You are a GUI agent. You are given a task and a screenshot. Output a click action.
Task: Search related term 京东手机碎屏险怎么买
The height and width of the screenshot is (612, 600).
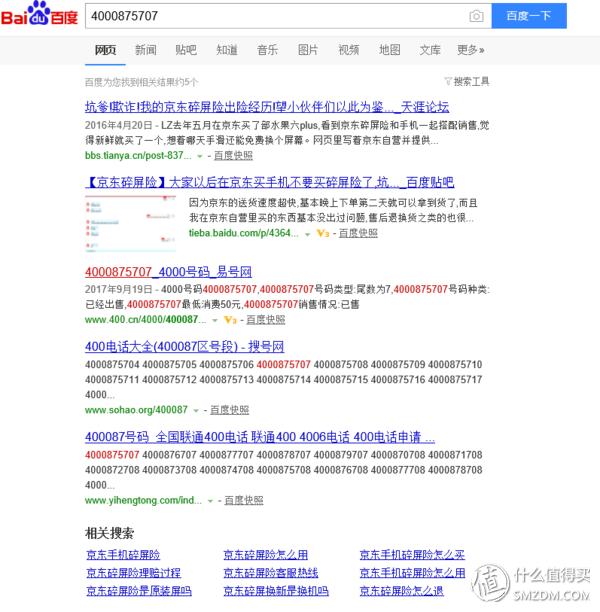coord(412,555)
